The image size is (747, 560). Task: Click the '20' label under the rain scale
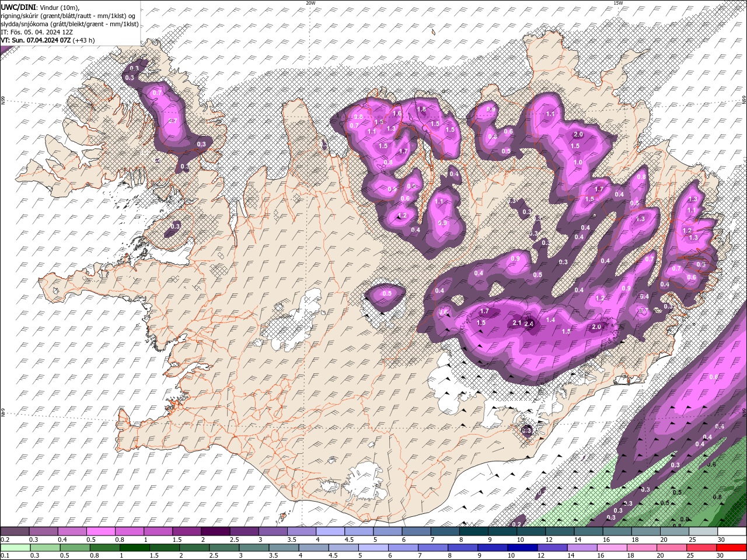coord(660,556)
